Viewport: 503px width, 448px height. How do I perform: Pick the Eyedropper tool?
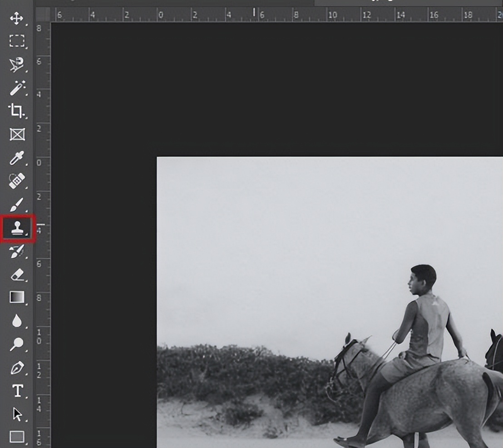point(17,159)
